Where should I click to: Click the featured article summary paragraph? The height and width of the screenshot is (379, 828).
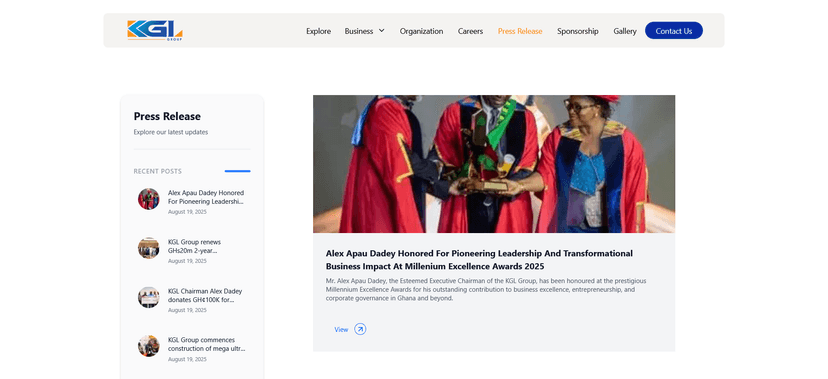point(486,289)
